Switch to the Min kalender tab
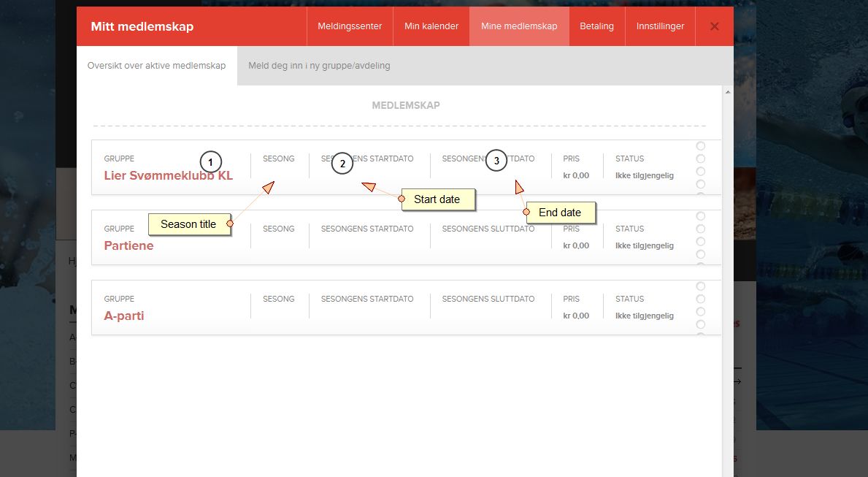Viewport: 868px width, 477px height. (431, 26)
